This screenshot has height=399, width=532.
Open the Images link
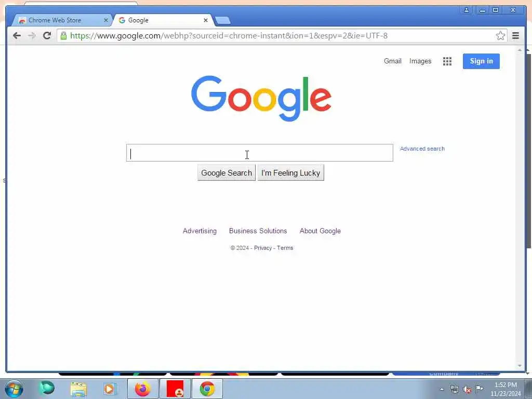click(420, 61)
